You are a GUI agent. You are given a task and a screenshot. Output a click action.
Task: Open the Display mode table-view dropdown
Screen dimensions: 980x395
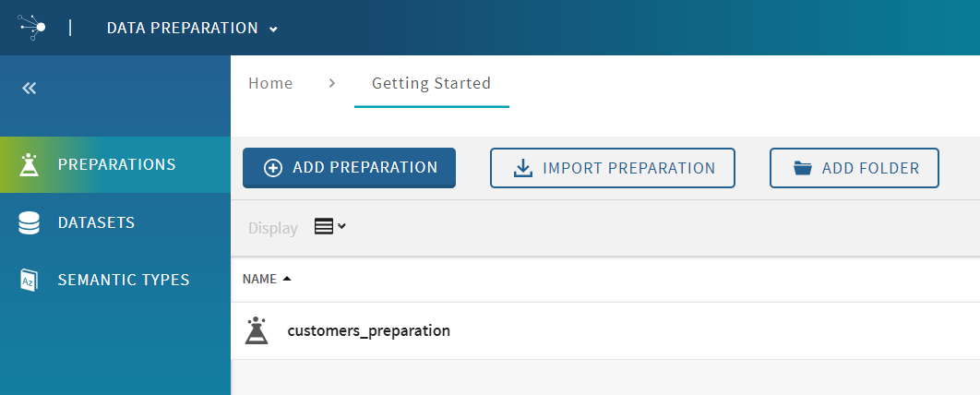coord(329,227)
